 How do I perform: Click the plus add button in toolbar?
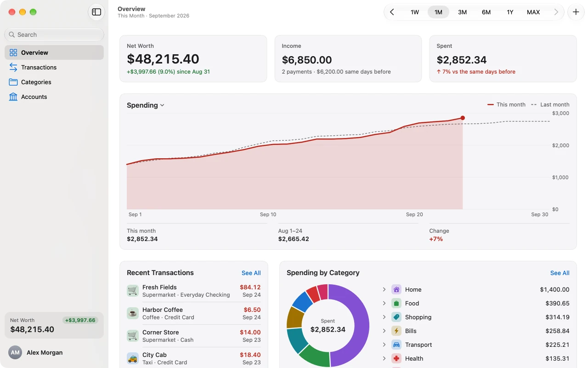[x=576, y=12]
